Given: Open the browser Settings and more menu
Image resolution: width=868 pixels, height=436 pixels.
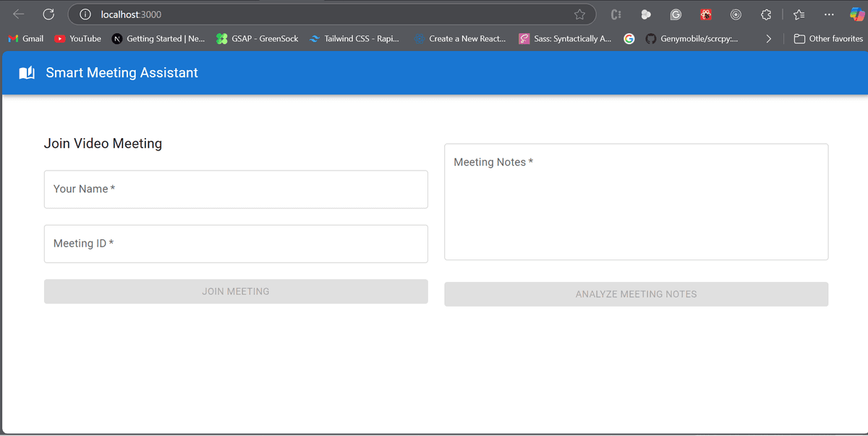Looking at the screenshot, I should point(829,14).
